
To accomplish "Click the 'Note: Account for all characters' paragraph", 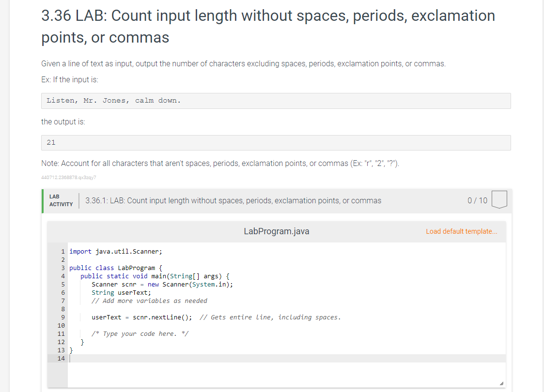I will 220,164.
